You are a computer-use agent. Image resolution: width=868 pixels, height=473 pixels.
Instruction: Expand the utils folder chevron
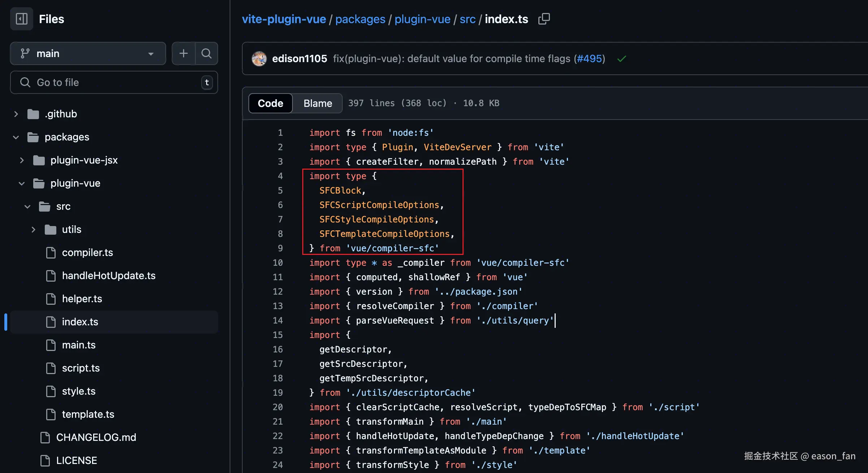(33, 230)
